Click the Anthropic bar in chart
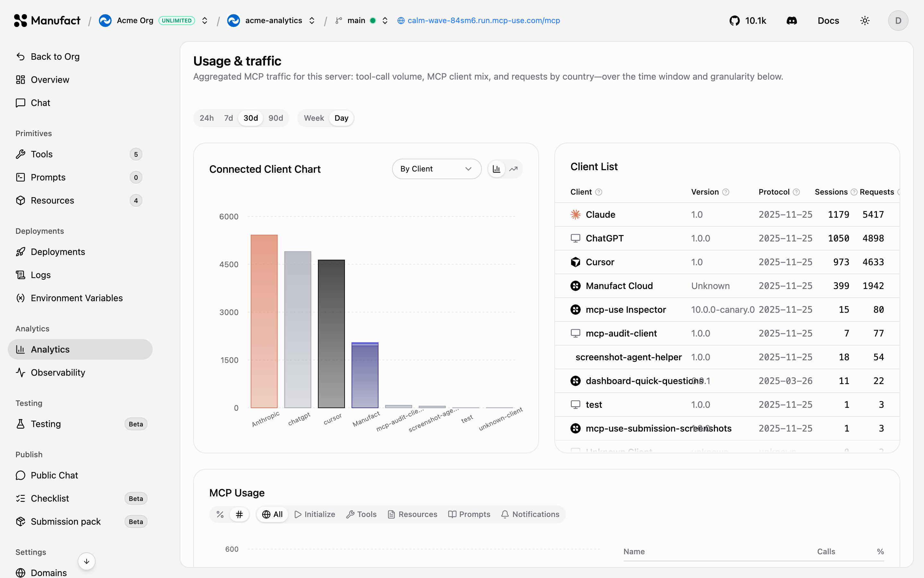The image size is (924, 578). [264, 321]
